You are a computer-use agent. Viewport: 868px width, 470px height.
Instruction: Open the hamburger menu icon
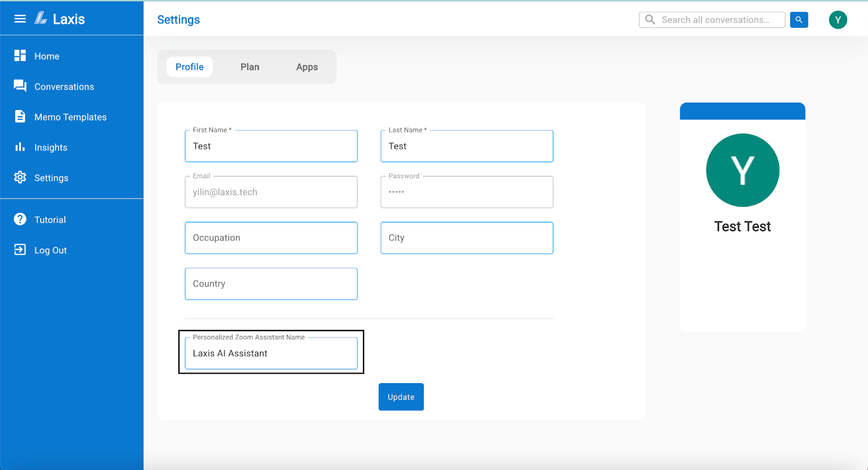[20, 19]
